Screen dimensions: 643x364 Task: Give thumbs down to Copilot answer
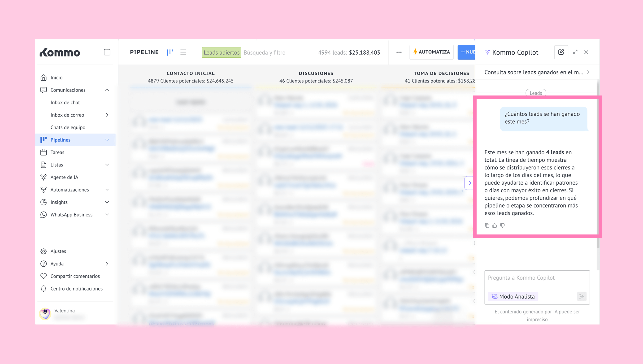click(x=502, y=225)
